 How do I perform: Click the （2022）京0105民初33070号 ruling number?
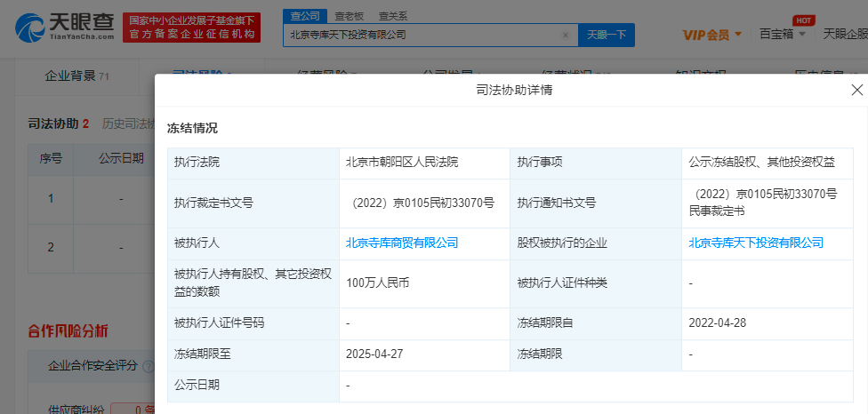[423, 203]
